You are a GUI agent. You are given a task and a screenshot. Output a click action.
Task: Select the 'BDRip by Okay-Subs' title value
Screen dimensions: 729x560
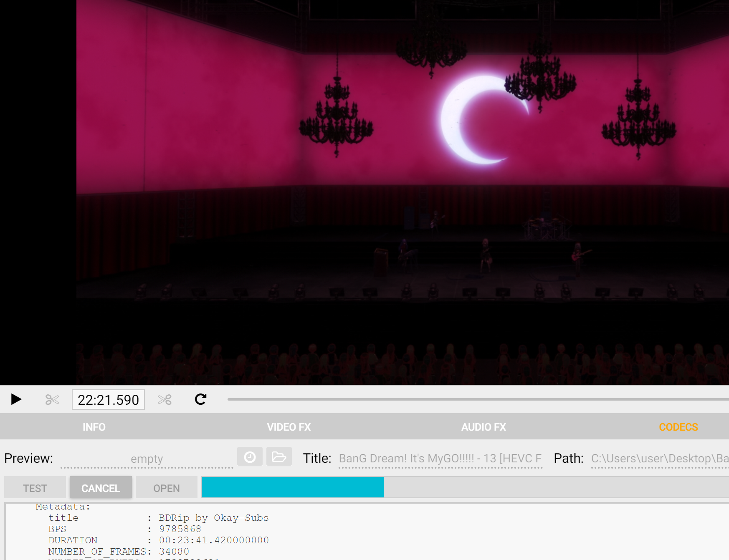tap(214, 518)
